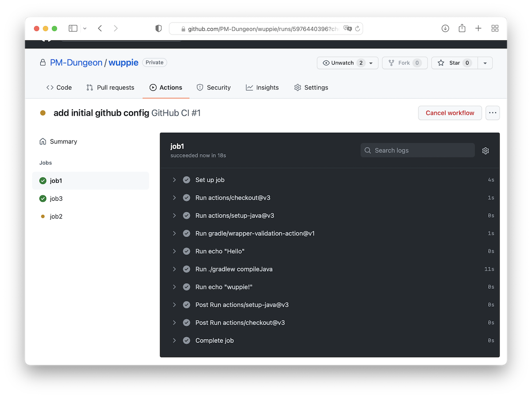Click the Safari share icon
Image resolution: width=532 pixels, height=398 pixels.
pyautogui.click(x=462, y=28)
